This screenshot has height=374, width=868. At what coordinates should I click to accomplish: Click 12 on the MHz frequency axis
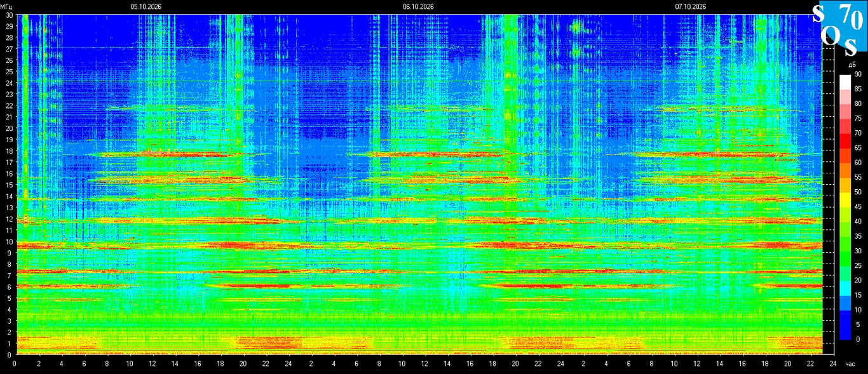click(x=9, y=219)
